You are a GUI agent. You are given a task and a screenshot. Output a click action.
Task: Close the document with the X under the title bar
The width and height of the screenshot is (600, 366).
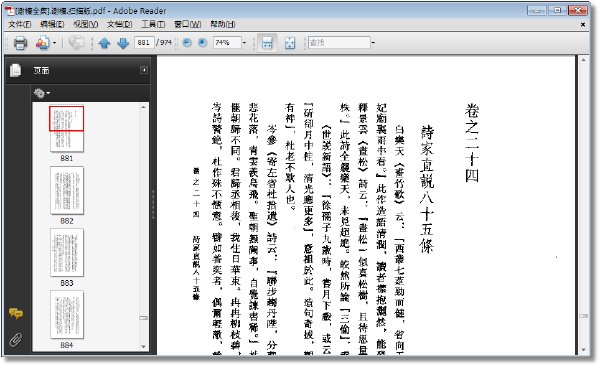(583, 25)
